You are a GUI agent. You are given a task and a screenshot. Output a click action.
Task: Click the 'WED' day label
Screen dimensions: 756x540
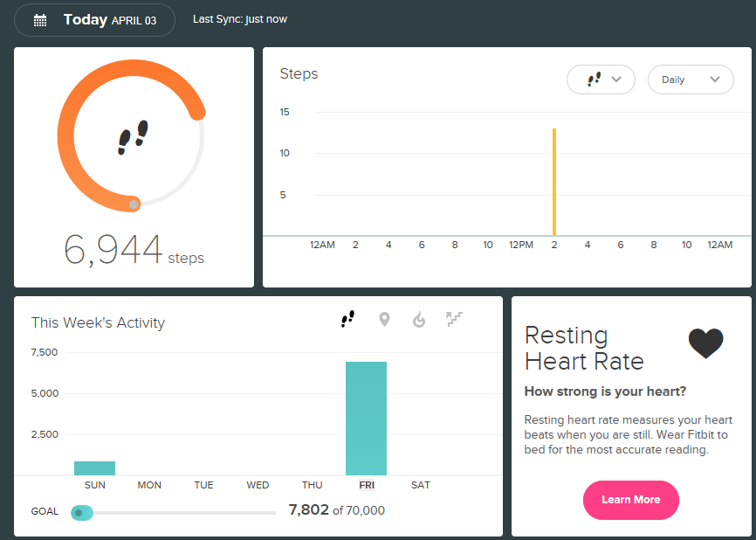[x=258, y=485]
